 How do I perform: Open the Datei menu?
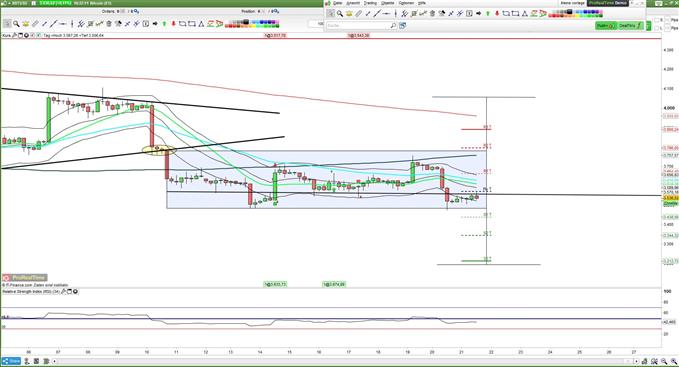(x=337, y=3)
